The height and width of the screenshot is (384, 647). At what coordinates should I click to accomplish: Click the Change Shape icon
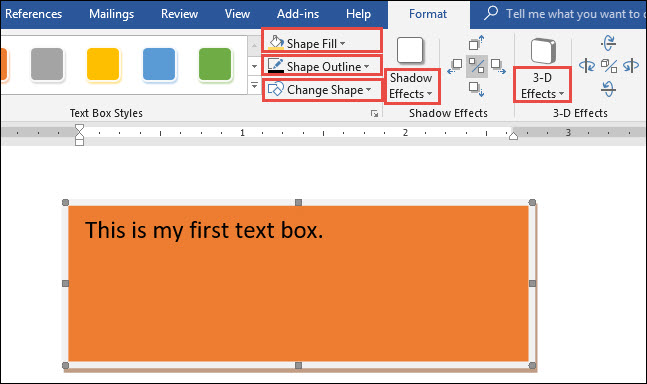pyautogui.click(x=276, y=89)
